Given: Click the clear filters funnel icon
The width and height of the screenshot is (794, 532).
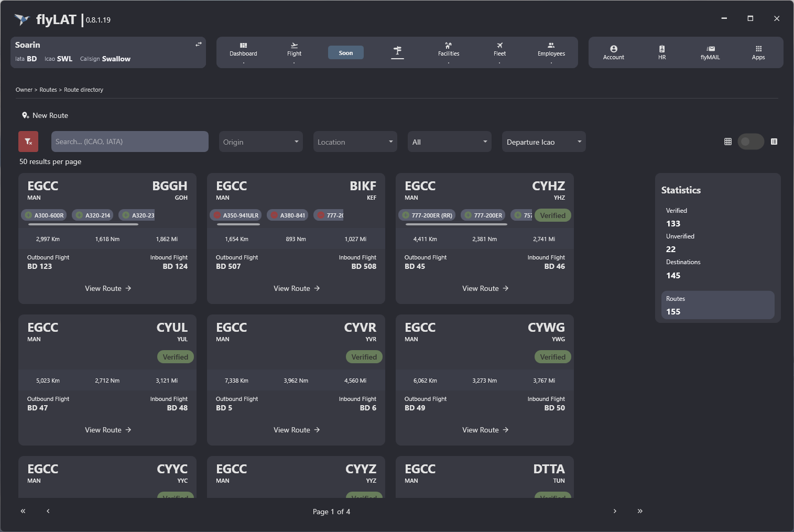Looking at the screenshot, I should pos(28,142).
